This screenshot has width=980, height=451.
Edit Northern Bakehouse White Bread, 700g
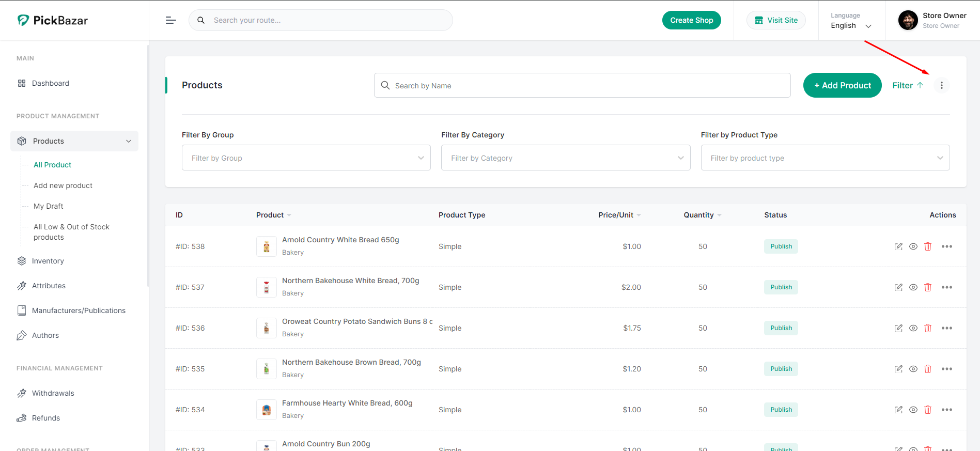[x=898, y=287]
